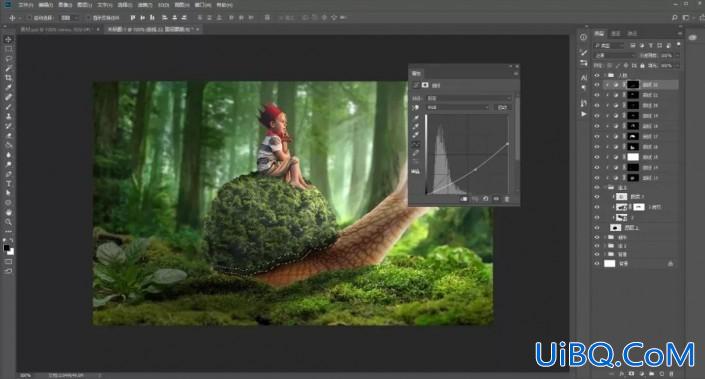The image size is (705, 379).
Task: Select the Eraser tool
Action: pyautogui.click(x=9, y=135)
